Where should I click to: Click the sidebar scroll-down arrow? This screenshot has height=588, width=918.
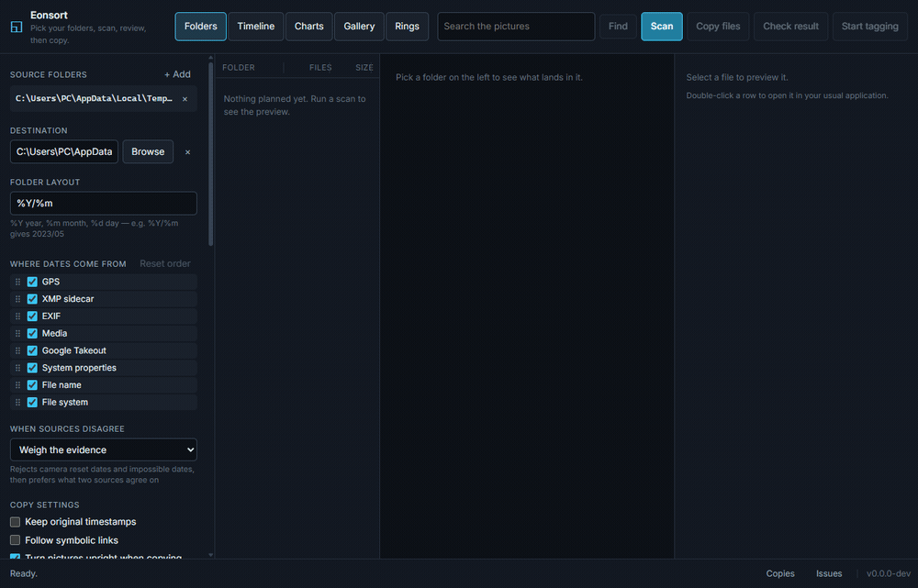pyautogui.click(x=211, y=555)
